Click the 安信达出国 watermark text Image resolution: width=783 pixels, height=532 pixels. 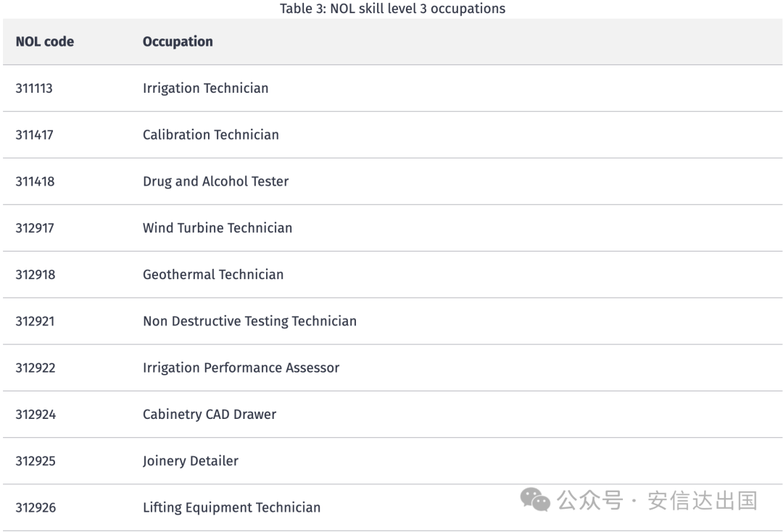(702, 500)
